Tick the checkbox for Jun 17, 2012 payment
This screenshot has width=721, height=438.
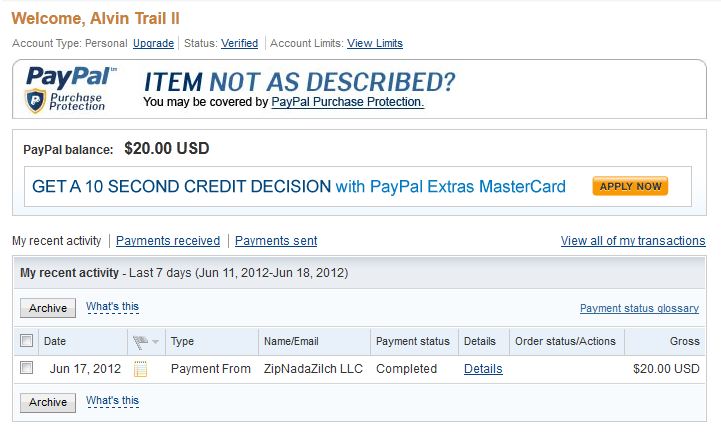point(27,368)
